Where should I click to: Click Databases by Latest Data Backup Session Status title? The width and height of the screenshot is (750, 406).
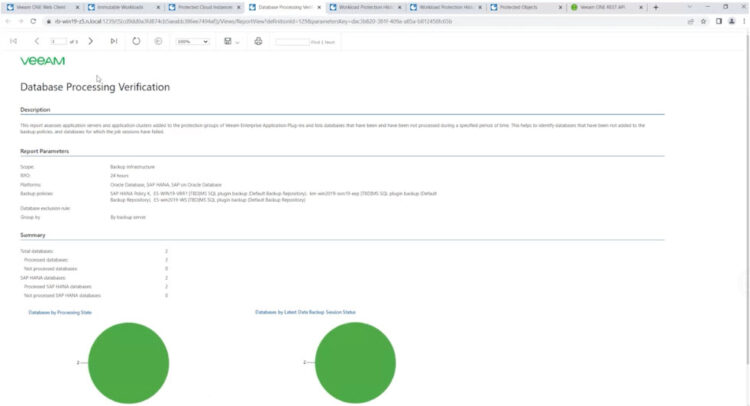(x=305, y=312)
